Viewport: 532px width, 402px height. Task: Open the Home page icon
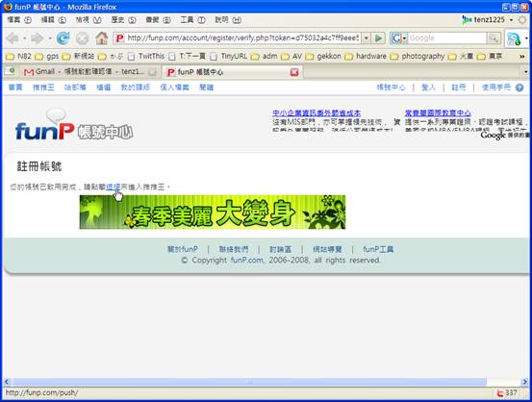pos(101,38)
